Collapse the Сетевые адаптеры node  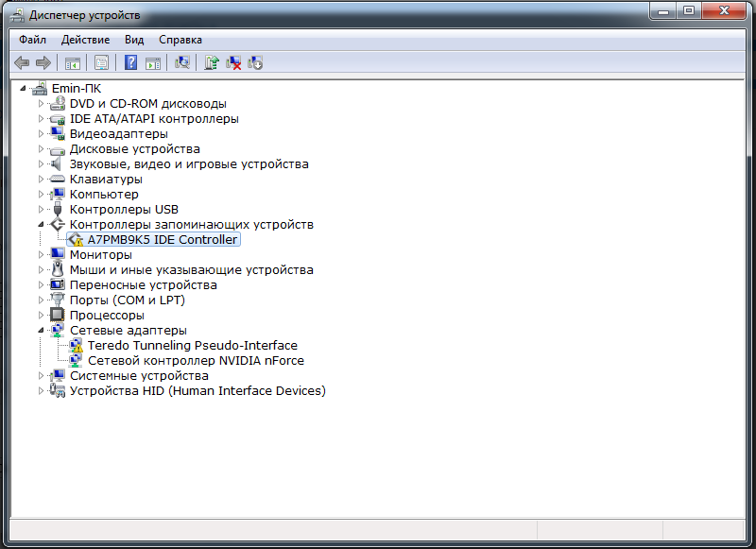[41, 330]
